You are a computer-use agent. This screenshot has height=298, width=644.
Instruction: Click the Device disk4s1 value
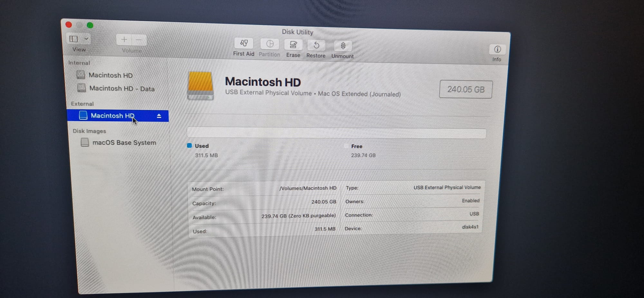tap(470, 227)
